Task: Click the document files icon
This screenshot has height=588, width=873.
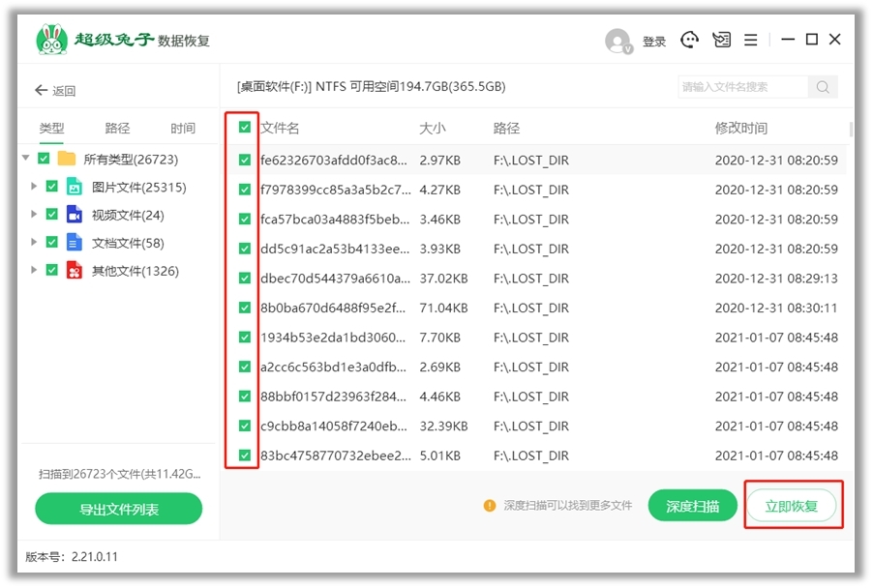Action: point(75,243)
